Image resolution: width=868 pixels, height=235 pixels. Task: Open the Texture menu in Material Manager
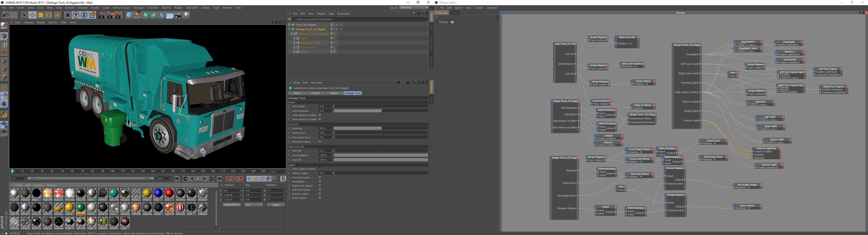[51, 185]
